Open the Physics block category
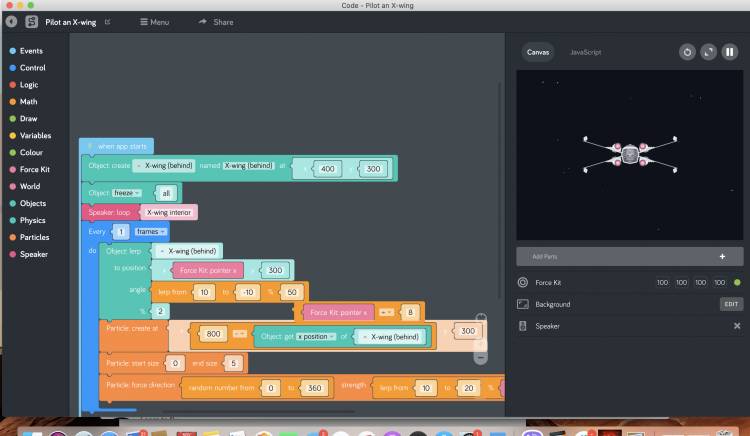Image resolution: width=750 pixels, height=436 pixels. click(27, 220)
